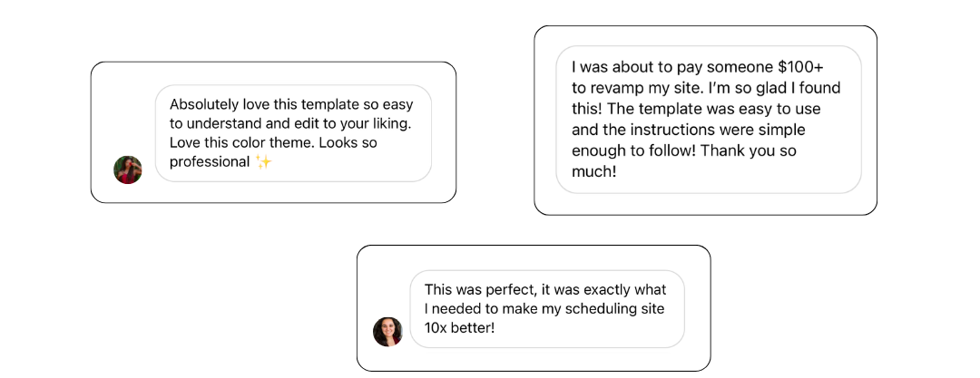Click the avatar of the woman in red

coord(128,170)
